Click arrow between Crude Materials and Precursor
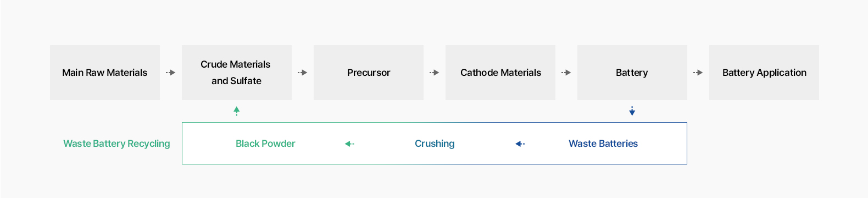This screenshot has width=868, height=198. click(x=303, y=73)
